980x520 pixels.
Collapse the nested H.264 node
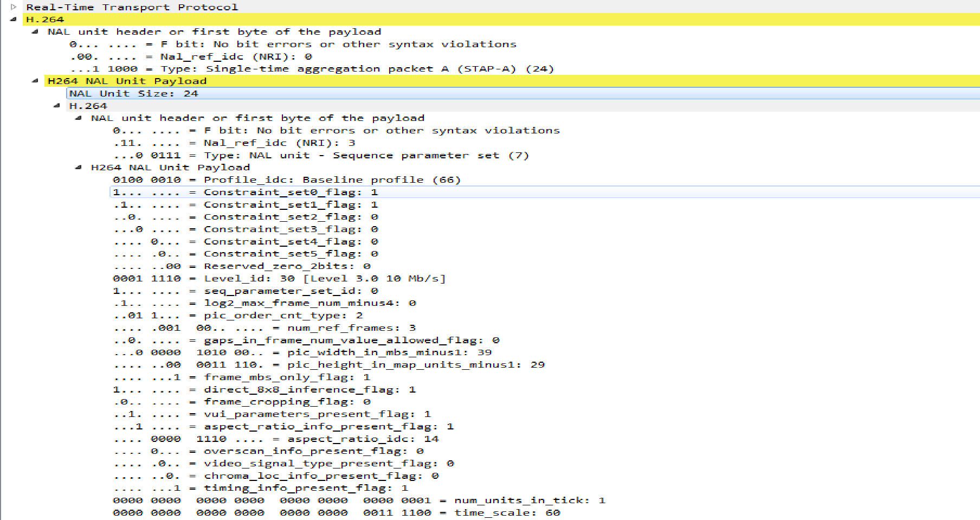click(x=56, y=106)
